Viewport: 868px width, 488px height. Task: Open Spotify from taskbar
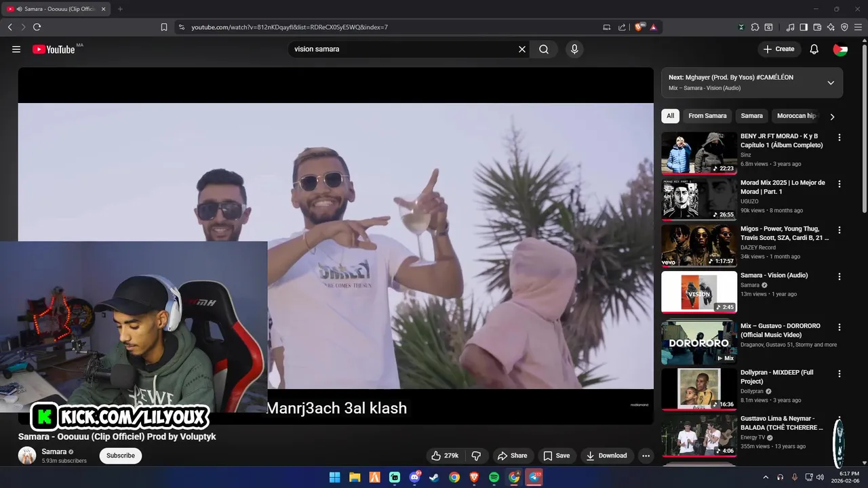click(x=494, y=477)
